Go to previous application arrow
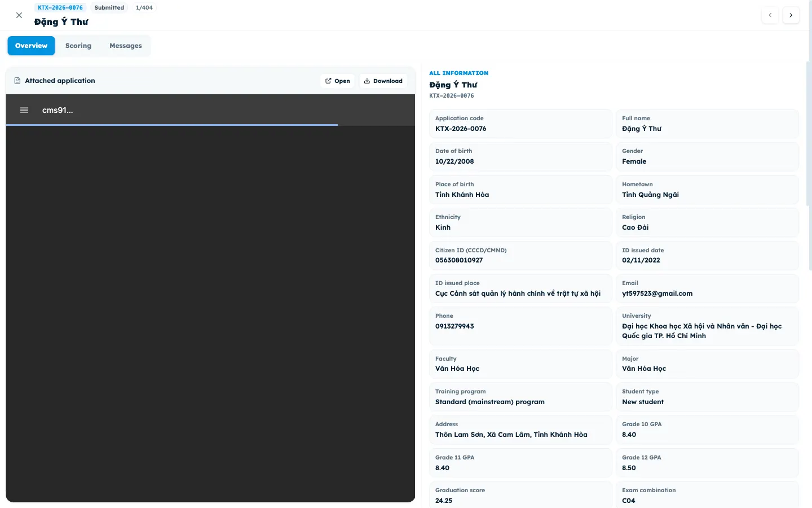812x508 pixels. click(x=770, y=15)
